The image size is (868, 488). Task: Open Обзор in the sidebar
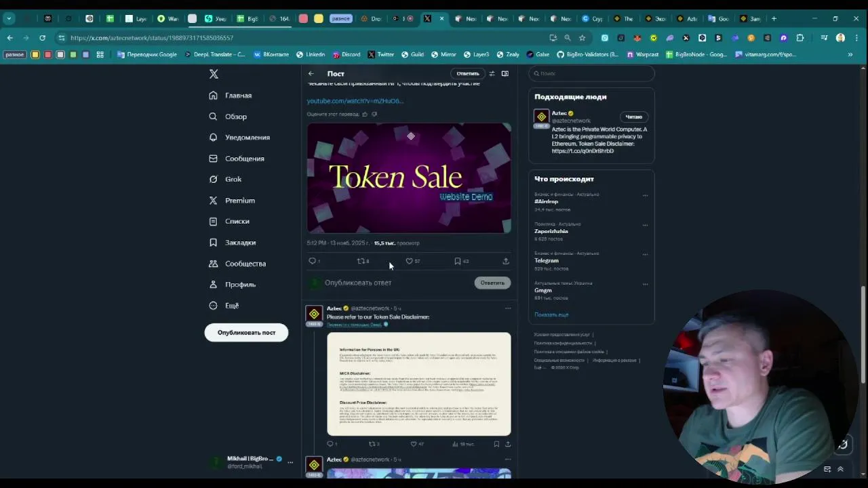click(x=229, y=117)
